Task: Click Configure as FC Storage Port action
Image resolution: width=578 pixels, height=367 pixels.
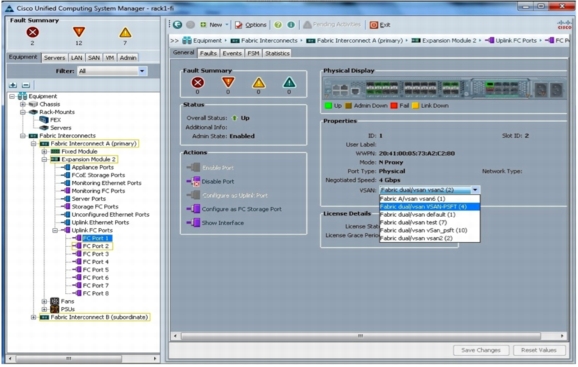Action: tap(234, 209)
